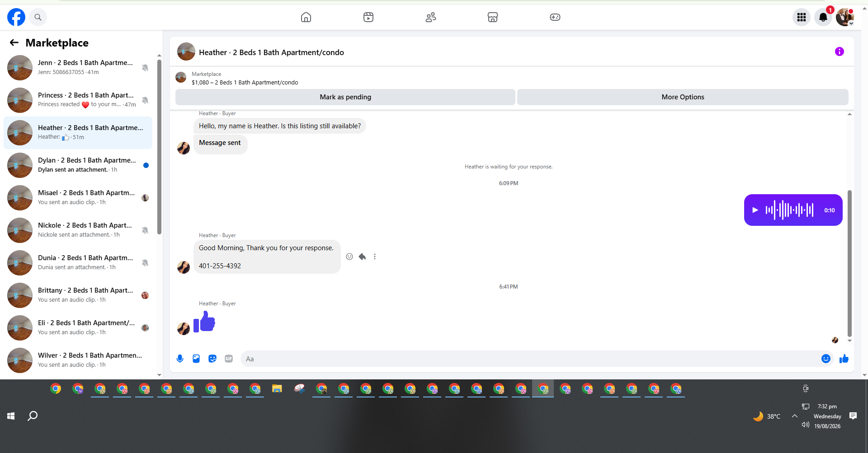This screenshot has width=868, height=453.
Task: Click the chat scroll-up arrow
Action: 849,114
